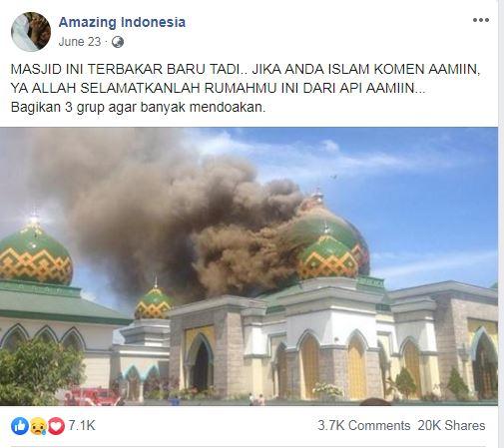
Task: Open the 7.1K reactions count list
Action: click(x=82, y=425)
